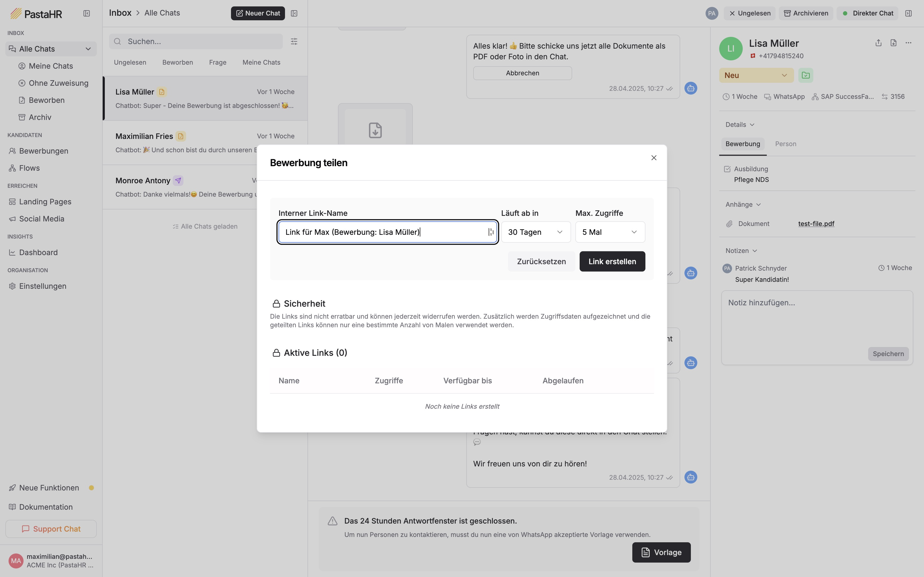Image resolution: width=924 pixels, height=577 pixels.
Task: Open the Max. Zugriffe 5 Mal dropdown
Action: tap(610, 232)
